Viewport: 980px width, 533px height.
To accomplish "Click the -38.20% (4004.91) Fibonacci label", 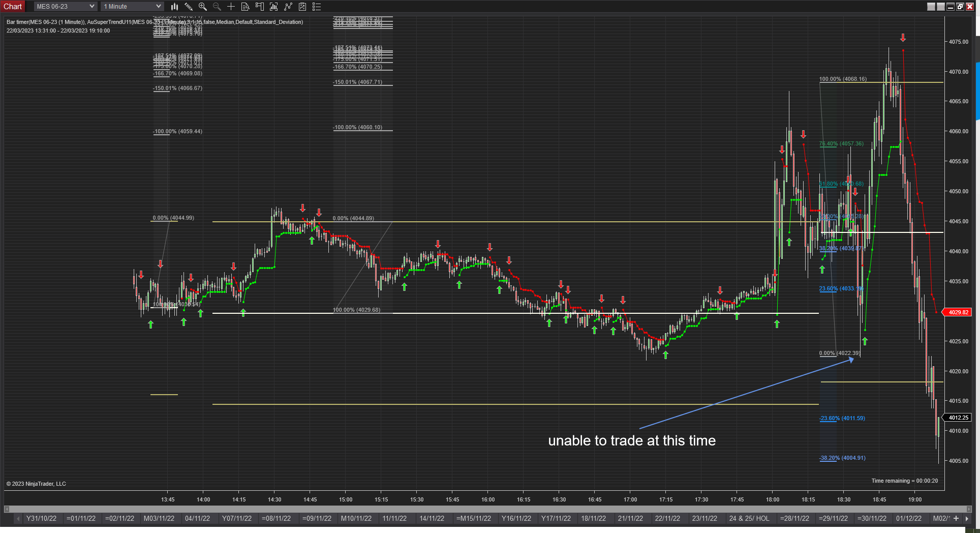I will click(842, 458).
